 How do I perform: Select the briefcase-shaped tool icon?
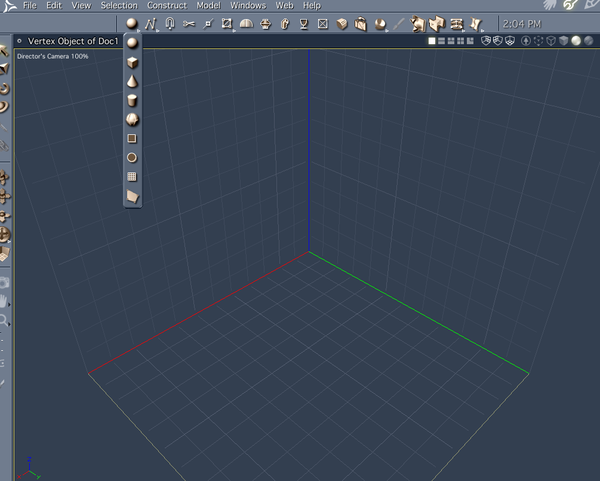click(x=360, y=24)
